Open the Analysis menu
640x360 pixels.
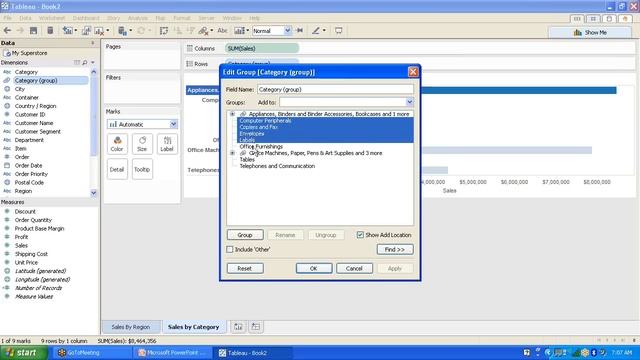[x=137, y=18]
